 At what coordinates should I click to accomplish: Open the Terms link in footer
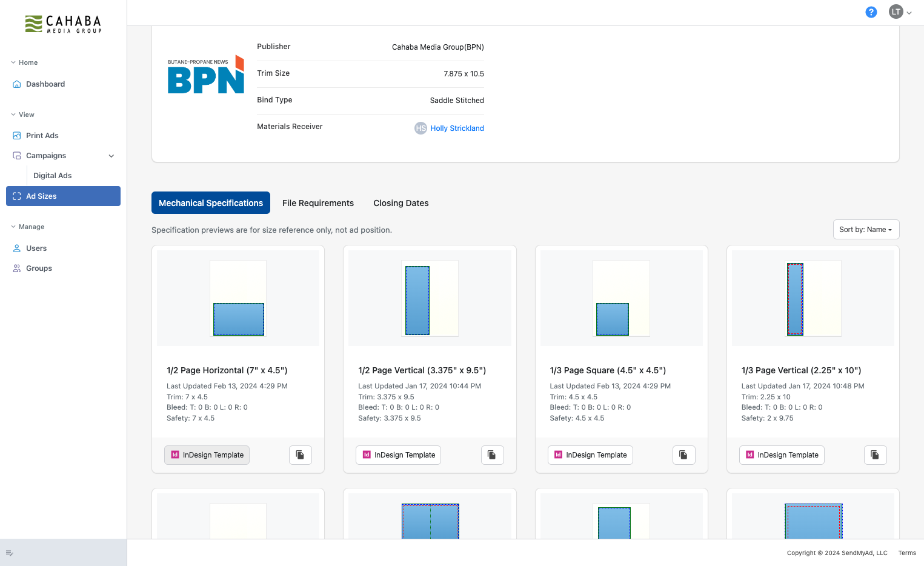coord(907,553)
